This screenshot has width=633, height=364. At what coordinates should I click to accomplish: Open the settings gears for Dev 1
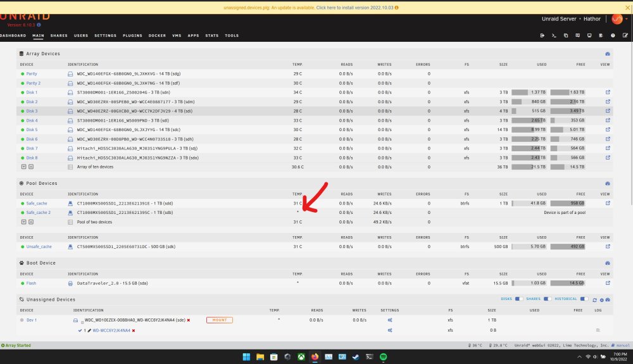click(x=390, y=320)
